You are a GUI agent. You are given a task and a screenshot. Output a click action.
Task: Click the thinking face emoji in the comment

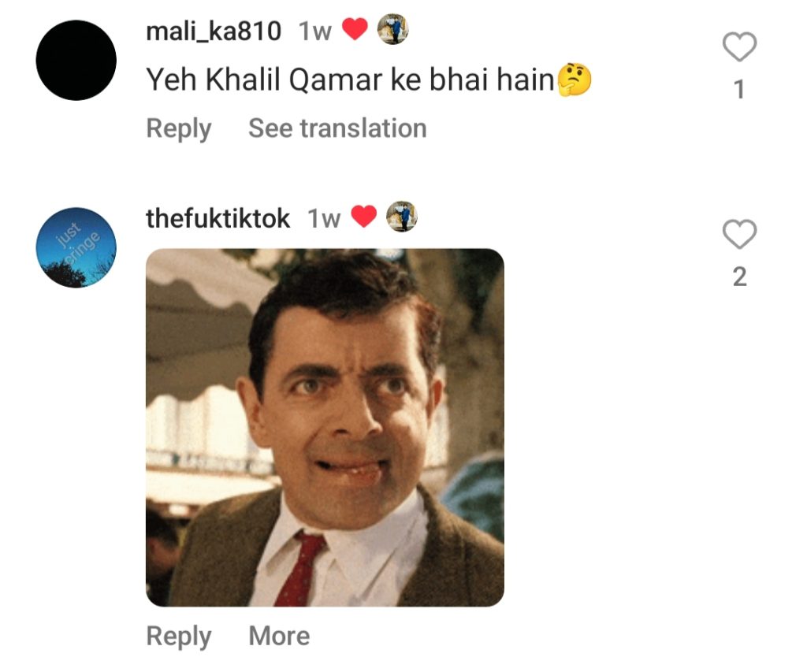[575, 80]
